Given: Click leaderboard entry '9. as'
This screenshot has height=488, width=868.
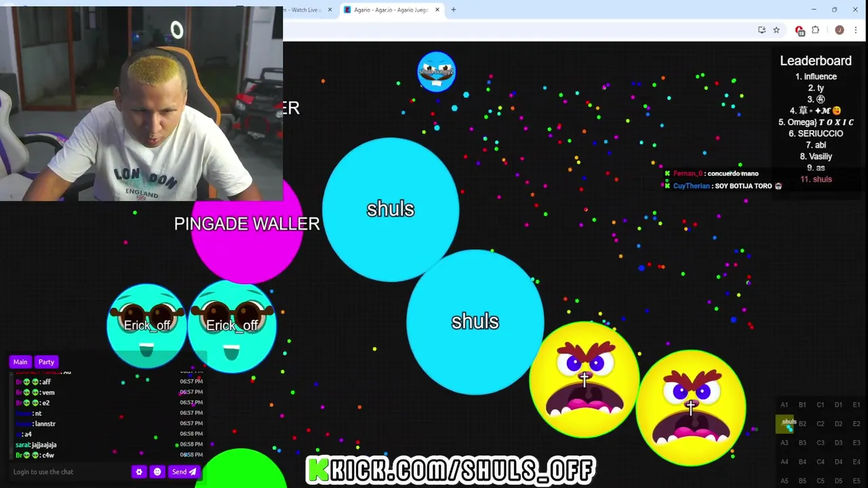Looking at the screenshot, I should pos(816,168).
